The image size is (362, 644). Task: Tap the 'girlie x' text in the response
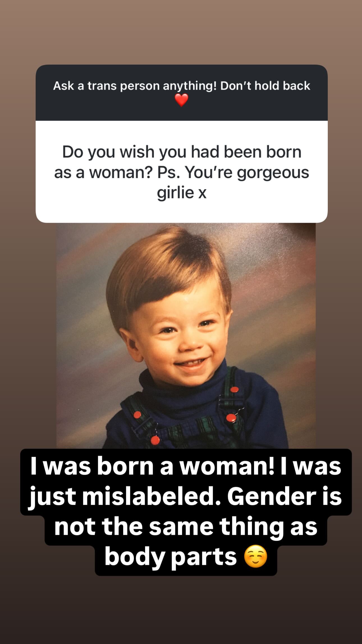point(182,193)
